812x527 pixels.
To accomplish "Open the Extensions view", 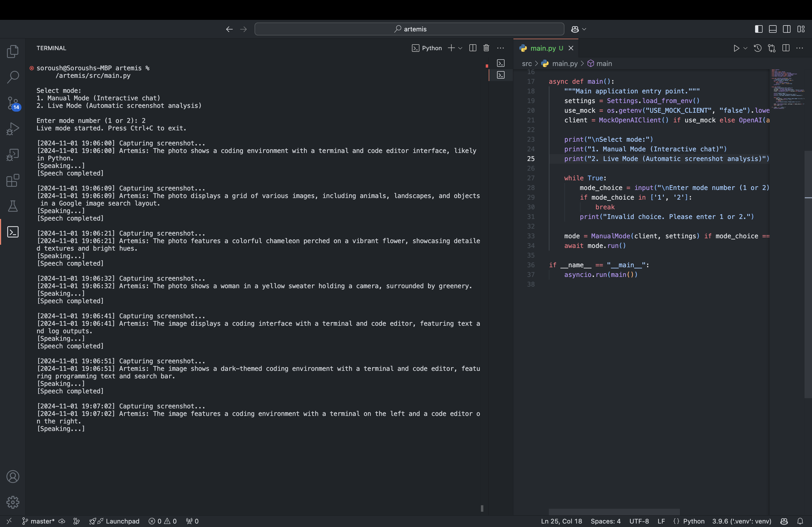I will tap(13, 180).
